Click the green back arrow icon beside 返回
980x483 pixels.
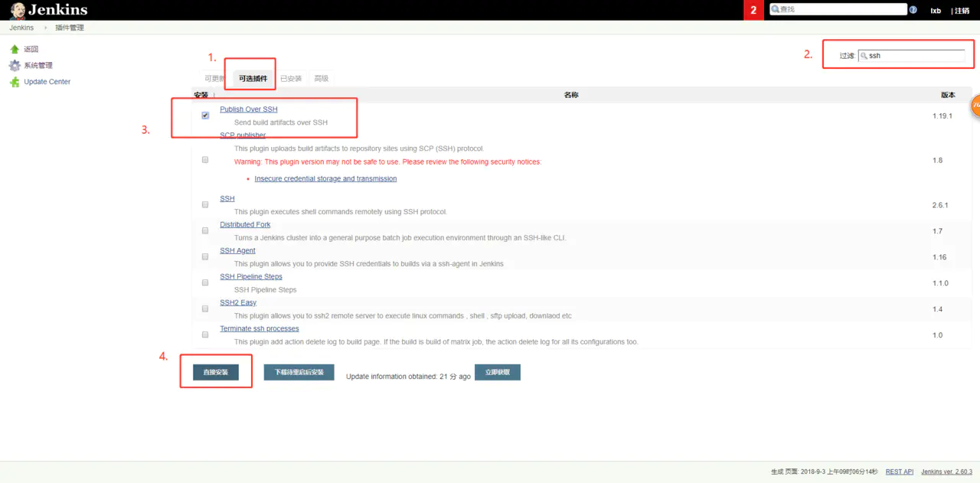point(16,49)
